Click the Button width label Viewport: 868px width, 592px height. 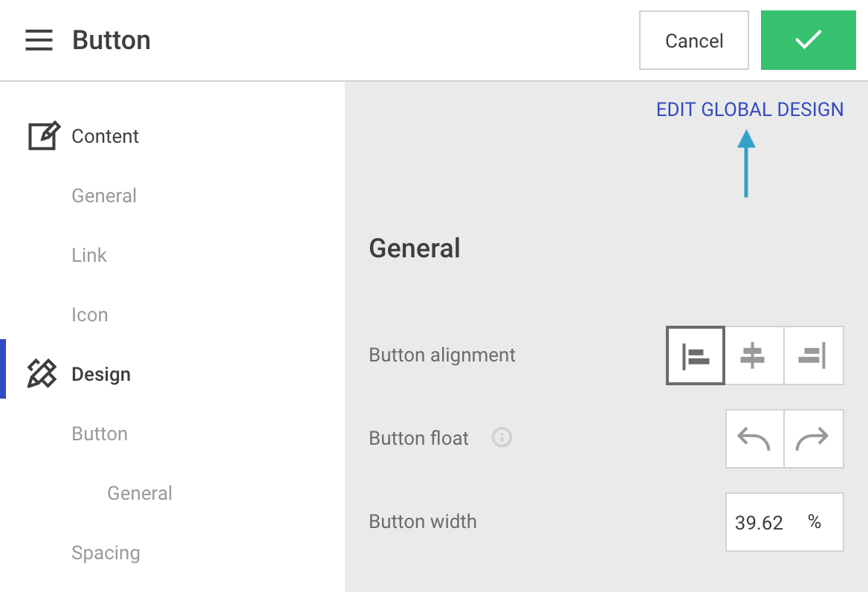pyautogui.click(x=422, y=521)
